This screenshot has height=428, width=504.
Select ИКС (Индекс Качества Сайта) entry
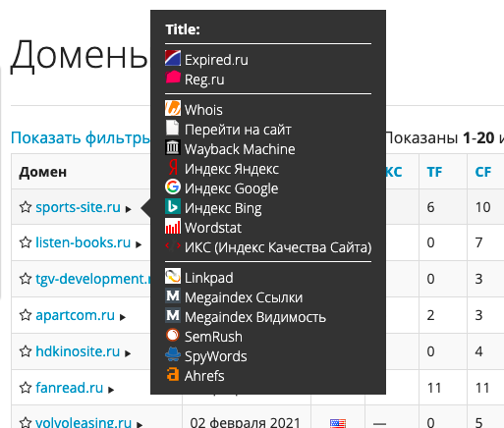(x=278, y=247)
